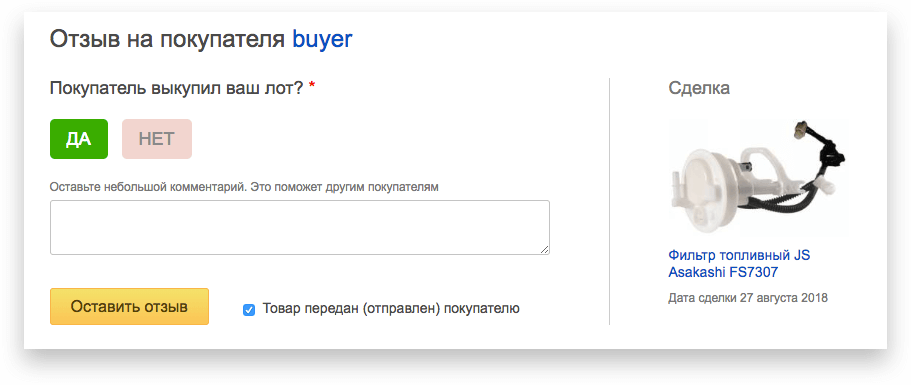Click the Дата сделки 27 августа 2018 text

click(748, 298)
